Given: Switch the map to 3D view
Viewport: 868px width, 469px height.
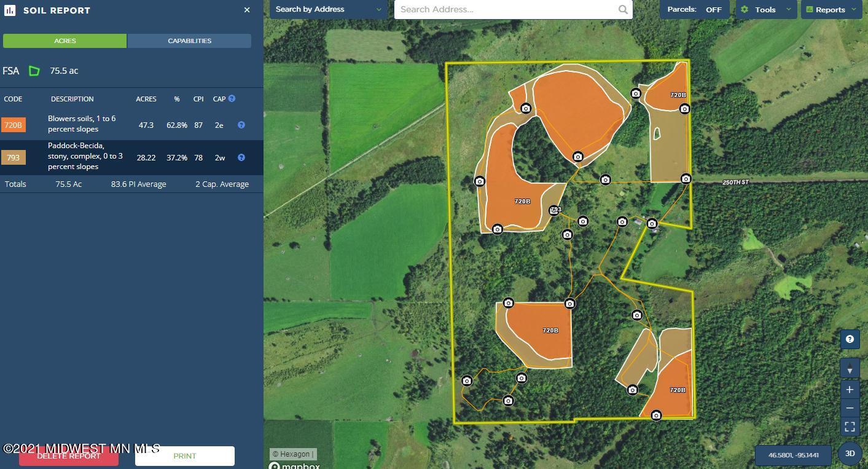Looking at the screenshot, I should click(x=850, y=454).
